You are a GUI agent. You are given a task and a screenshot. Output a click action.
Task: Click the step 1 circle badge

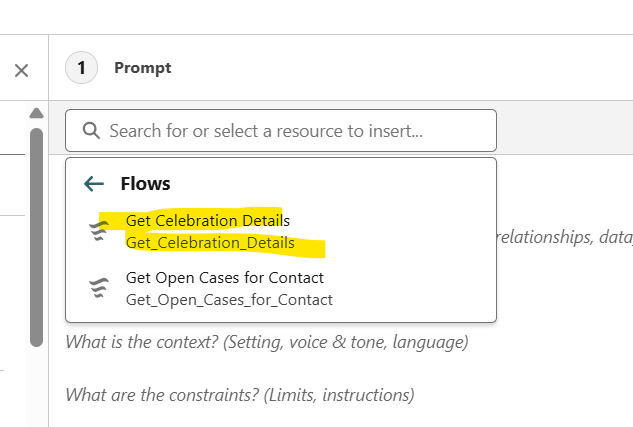[81, 68]
